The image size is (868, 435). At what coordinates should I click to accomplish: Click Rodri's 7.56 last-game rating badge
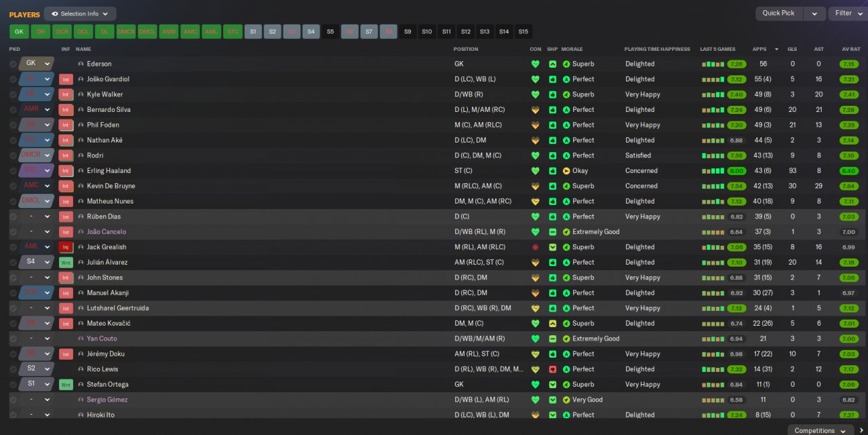click(x=736, y=155)
